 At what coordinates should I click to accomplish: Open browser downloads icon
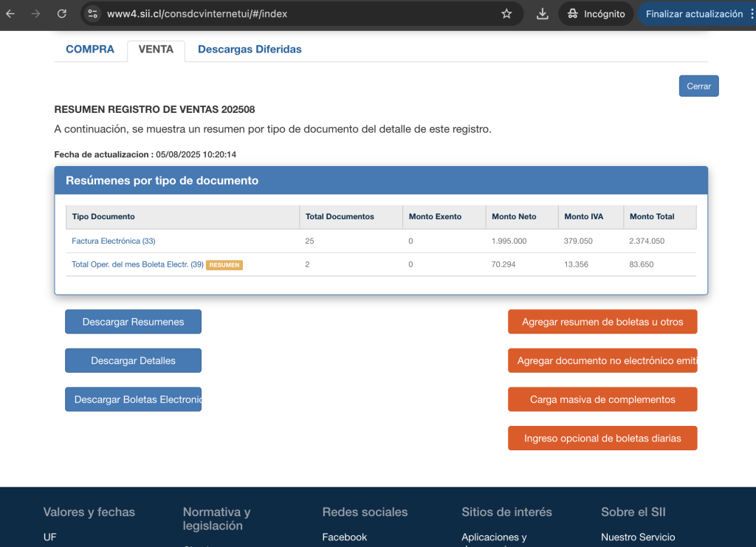(x=543, y=13)
